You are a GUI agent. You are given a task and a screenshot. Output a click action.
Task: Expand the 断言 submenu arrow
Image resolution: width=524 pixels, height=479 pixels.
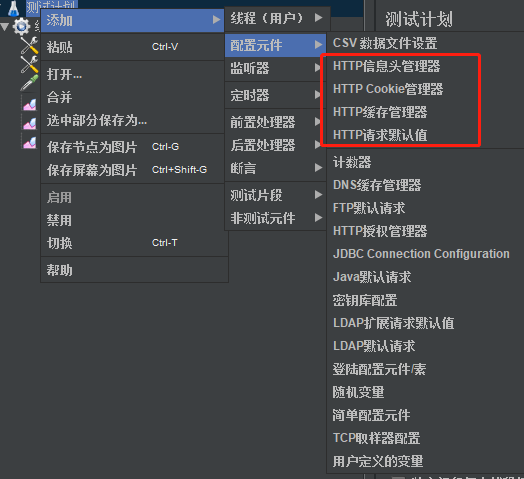tap(318, 168)
